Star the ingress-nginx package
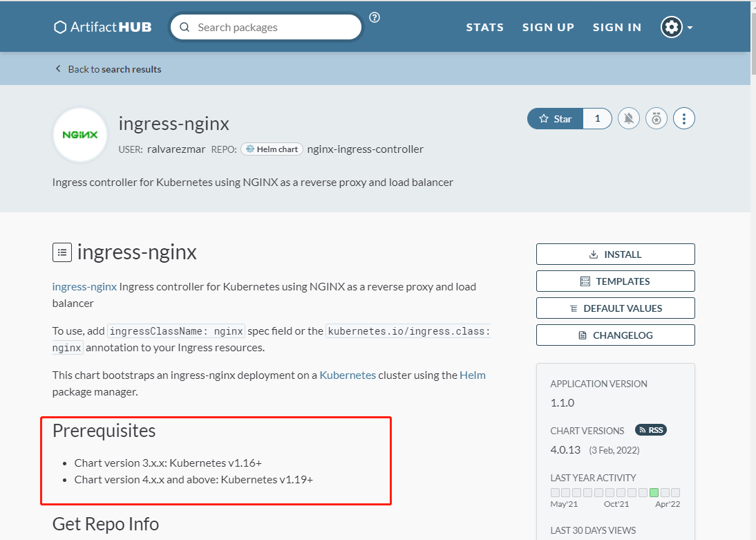The width and height of the screenshot is (756, 540). [x=556, y=119]
